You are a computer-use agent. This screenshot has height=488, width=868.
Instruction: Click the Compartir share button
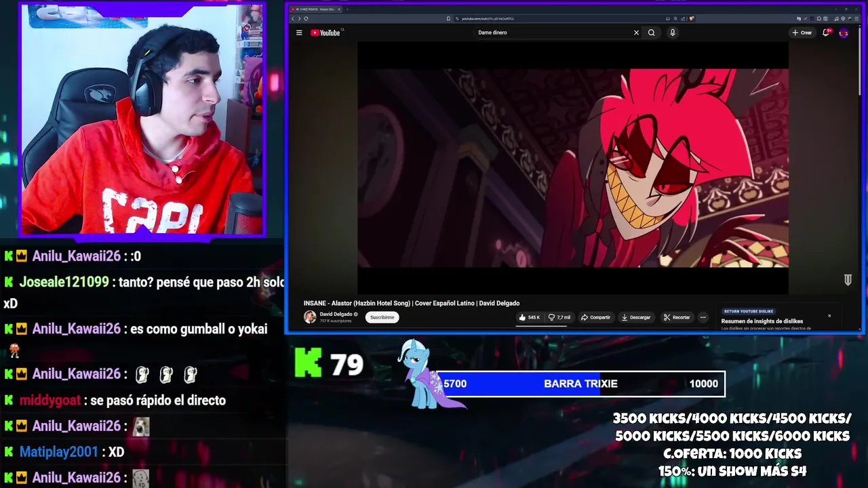tap(596, 317)
